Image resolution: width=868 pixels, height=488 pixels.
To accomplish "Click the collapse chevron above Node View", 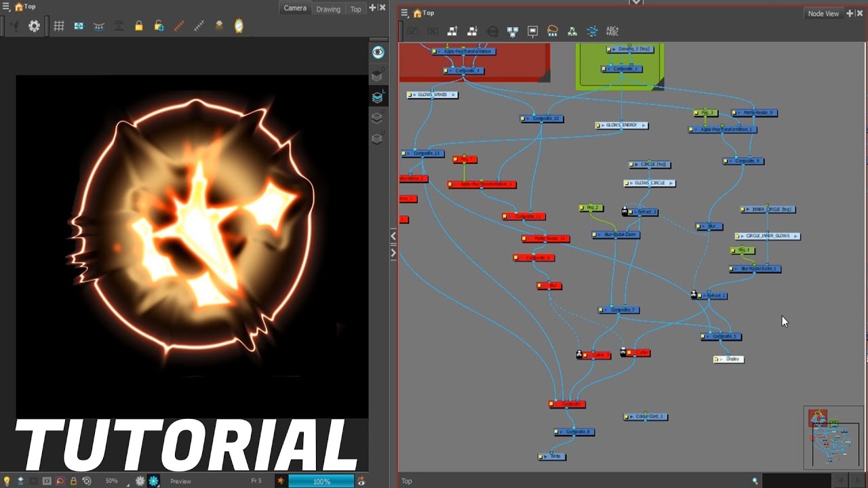I will click(x=635, y=3).
